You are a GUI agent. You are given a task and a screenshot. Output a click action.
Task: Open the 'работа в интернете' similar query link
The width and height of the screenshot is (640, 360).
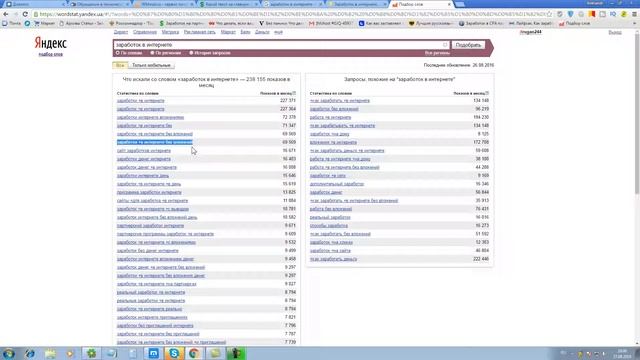(330, 117)
